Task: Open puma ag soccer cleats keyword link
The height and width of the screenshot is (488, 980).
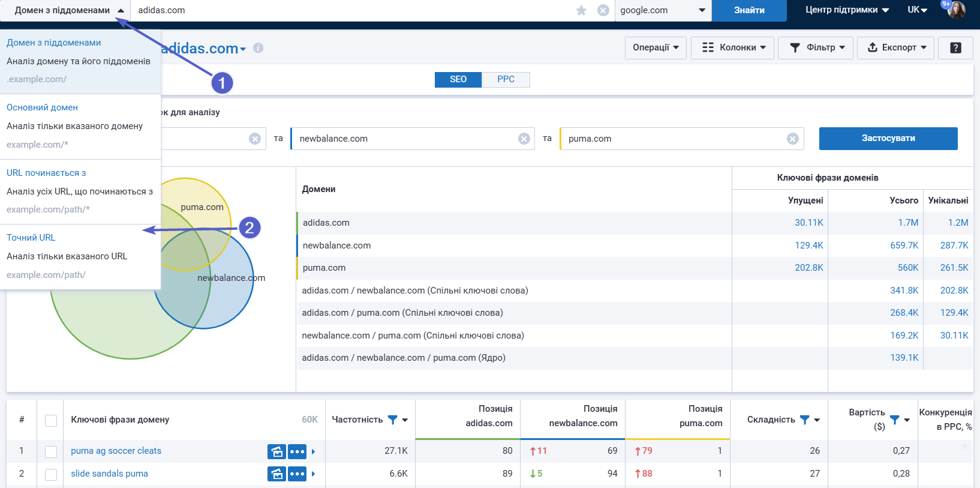Action: pyautogui.click(x=116, y=451)
